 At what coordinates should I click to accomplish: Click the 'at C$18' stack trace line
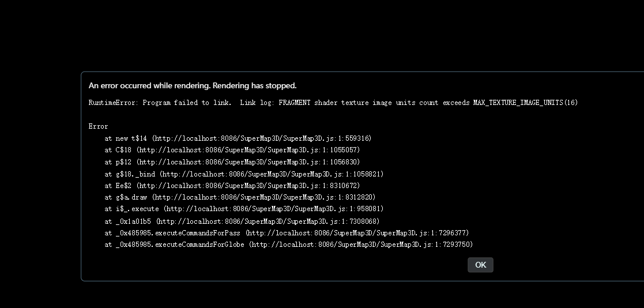click(x=232, y=150)
